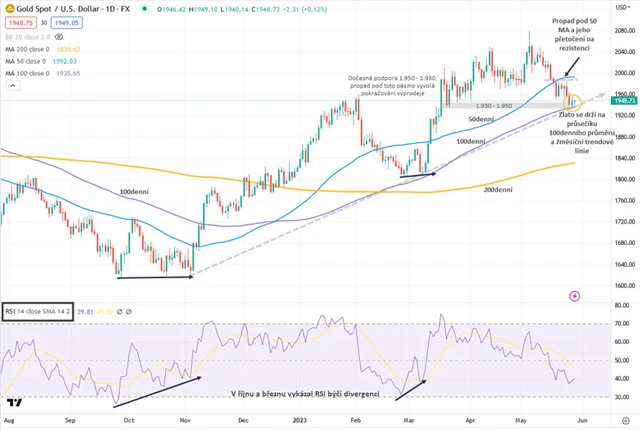Click the Gold Spot symbol icon
Image resolution: width=640 pixels, height=430 pixels.
click(9, 7)
